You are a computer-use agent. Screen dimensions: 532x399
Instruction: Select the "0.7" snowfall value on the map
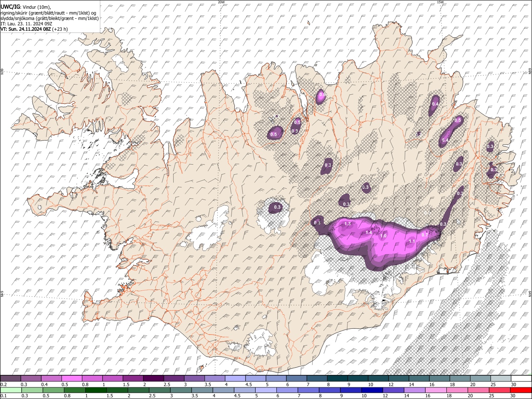tap(425, 235)
